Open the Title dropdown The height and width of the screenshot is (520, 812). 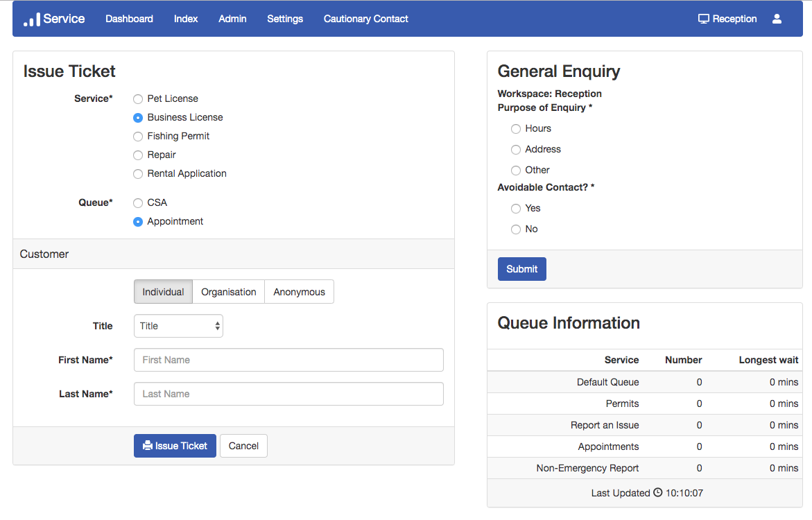(179, 326)
